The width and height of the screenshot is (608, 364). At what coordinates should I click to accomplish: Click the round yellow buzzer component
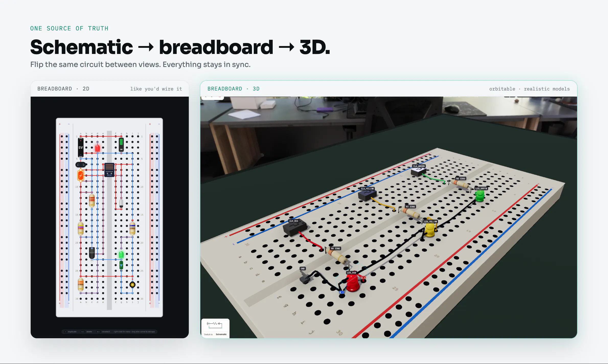(x=132, y=285)
